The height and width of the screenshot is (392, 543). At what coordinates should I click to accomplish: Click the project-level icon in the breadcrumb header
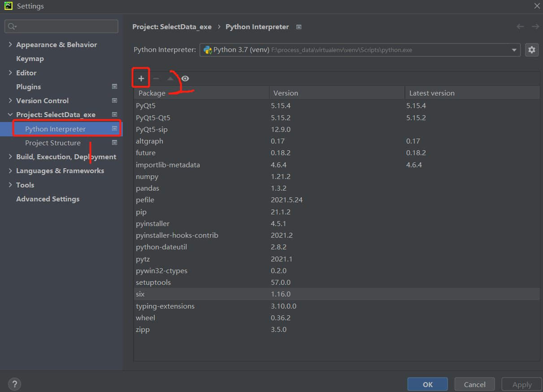299,27
